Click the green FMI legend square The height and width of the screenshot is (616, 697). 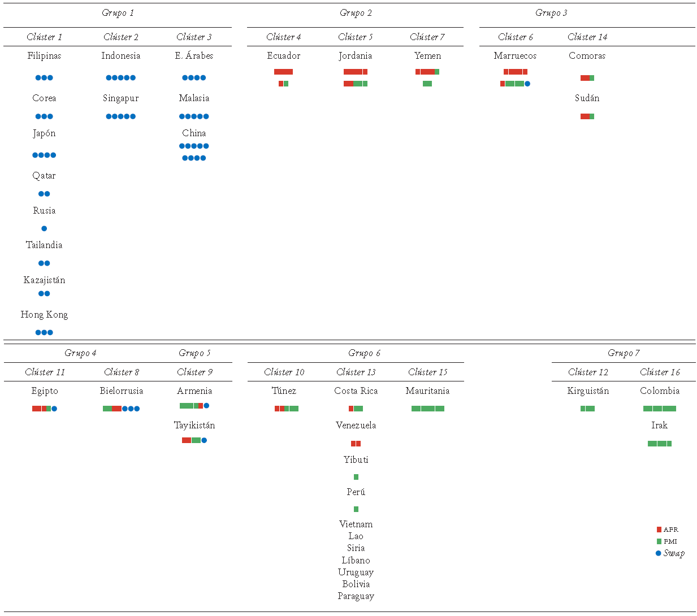click(659, 541)
